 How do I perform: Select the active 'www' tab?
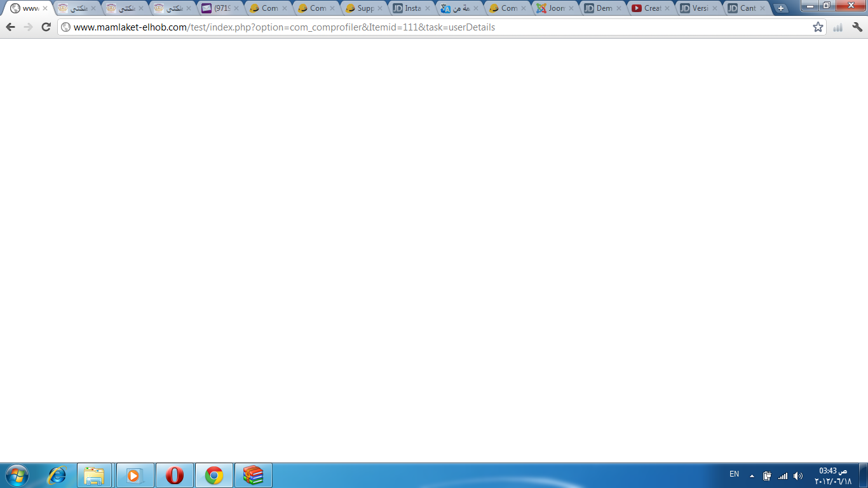28,8
